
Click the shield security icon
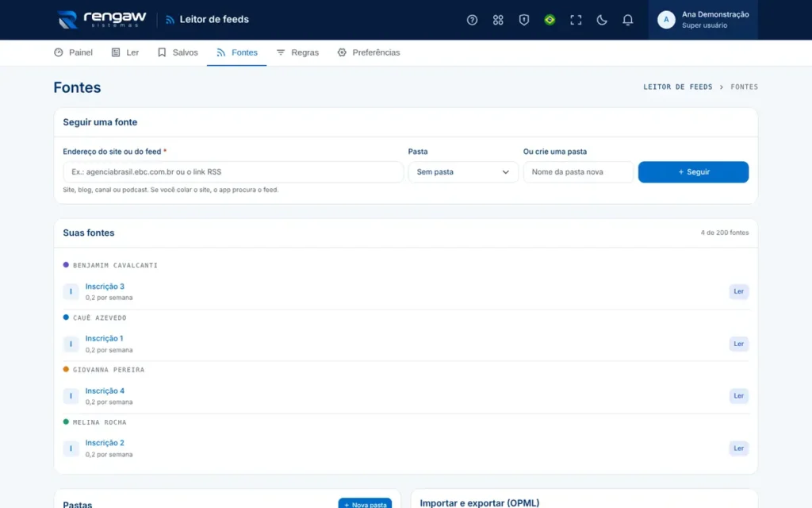tap(523, 20)
